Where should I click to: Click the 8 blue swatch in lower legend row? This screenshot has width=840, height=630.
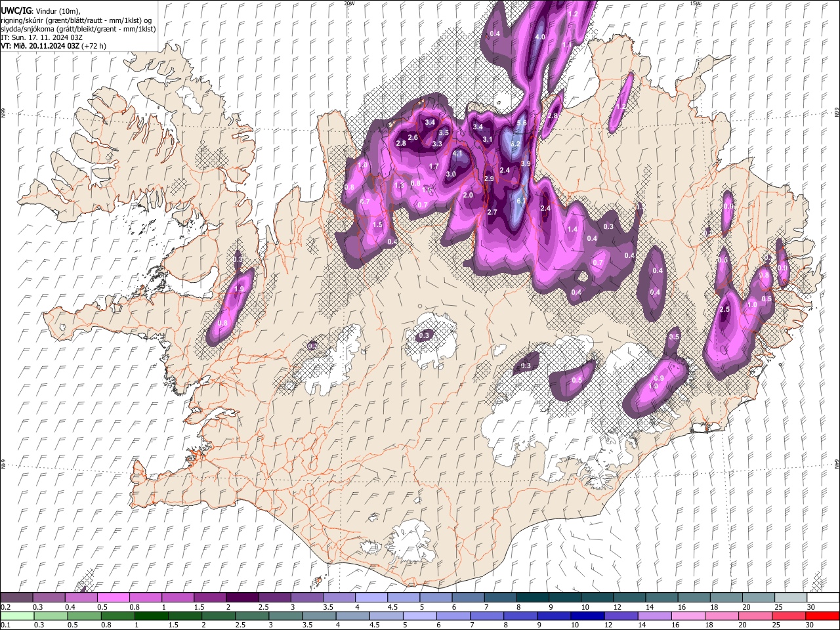[x=520, y=616]
